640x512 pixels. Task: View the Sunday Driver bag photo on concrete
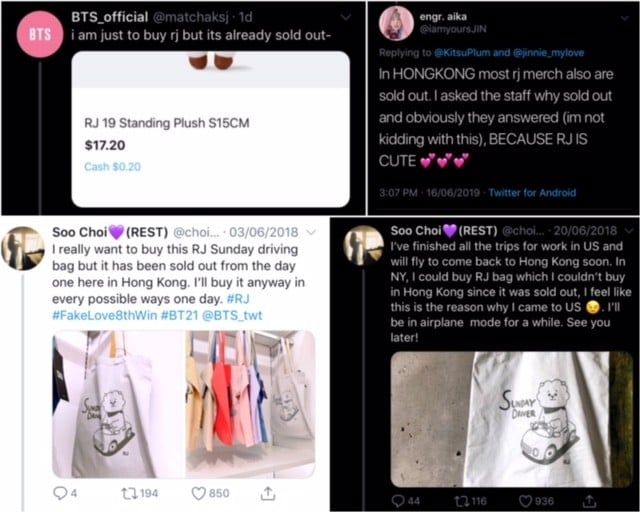point(511,419)
